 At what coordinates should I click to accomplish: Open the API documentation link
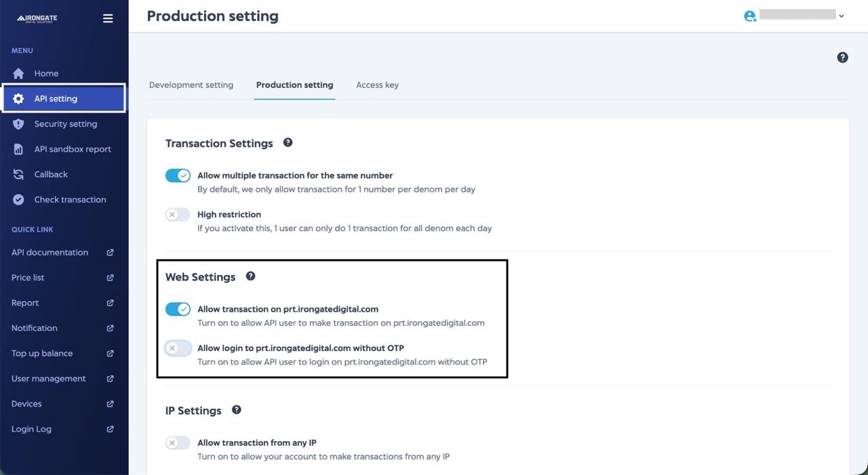tap(50, 252)
